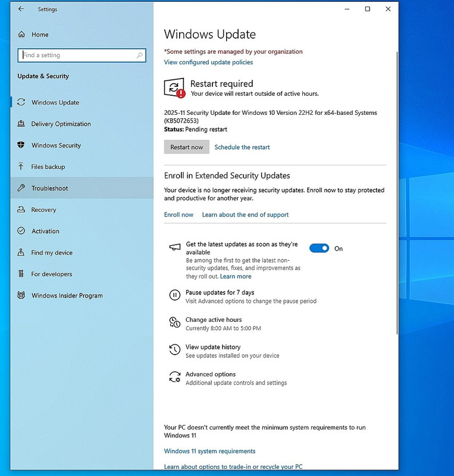Viewport: 454px width, 476px height.
Task: Click trade-in or recycle your PC link
Action: (x=233, y=466)
